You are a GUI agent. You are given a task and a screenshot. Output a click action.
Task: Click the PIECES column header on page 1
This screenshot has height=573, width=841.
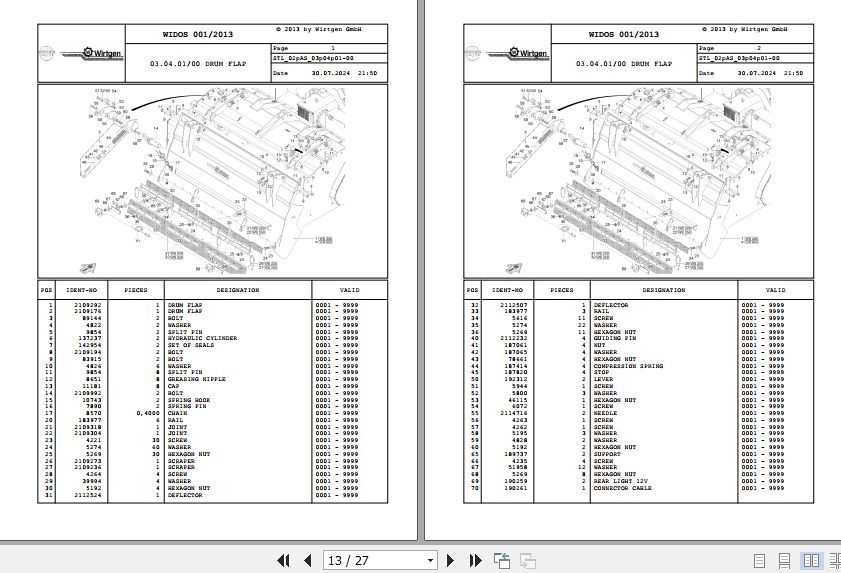[x=136, y=290]
